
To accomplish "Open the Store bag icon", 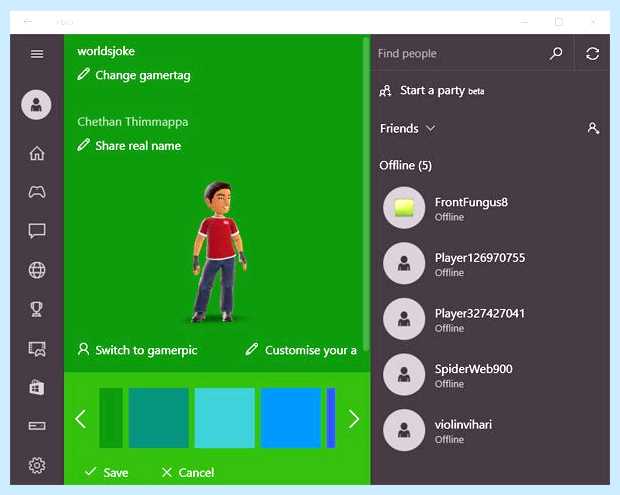I will [x=37, y=387].
